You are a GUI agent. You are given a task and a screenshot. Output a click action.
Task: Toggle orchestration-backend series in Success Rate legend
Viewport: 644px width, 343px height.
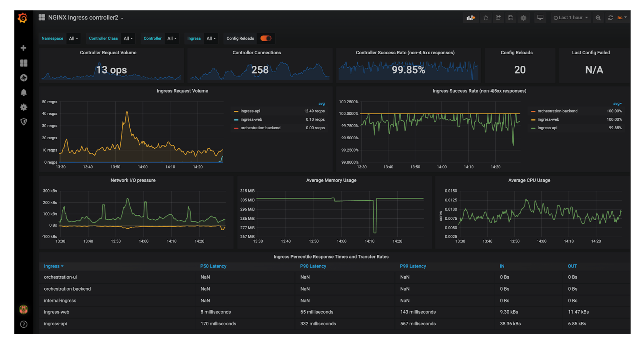coord(557,111)
